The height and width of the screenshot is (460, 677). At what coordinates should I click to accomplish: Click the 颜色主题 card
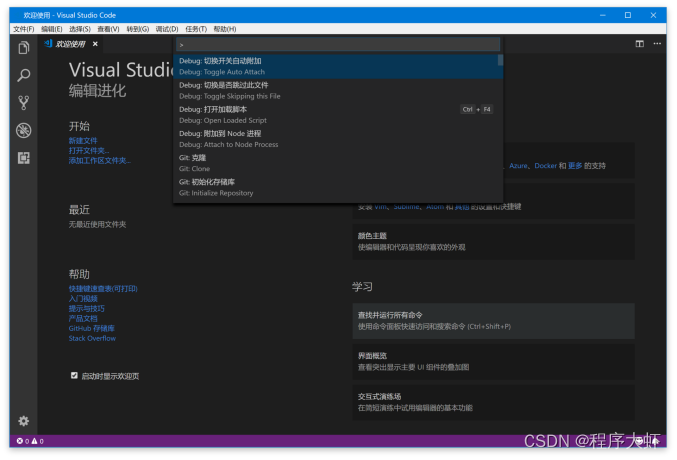pos(493,242)
